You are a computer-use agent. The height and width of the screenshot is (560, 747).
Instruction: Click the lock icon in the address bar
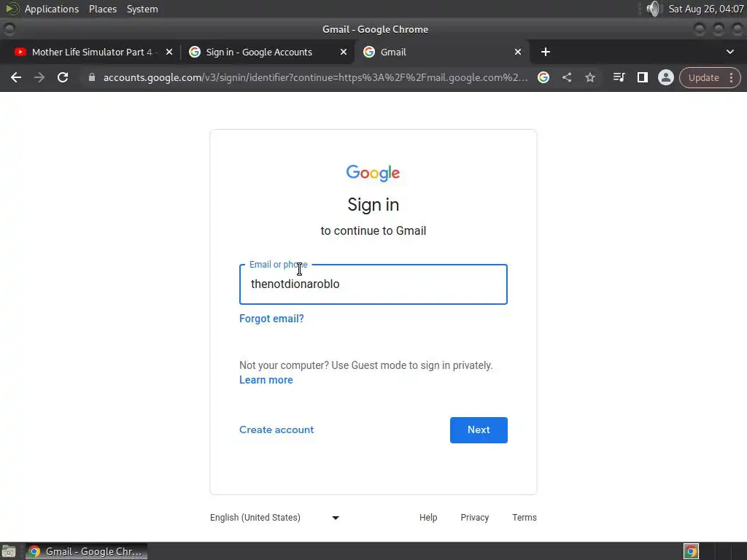tap(91, 77)
